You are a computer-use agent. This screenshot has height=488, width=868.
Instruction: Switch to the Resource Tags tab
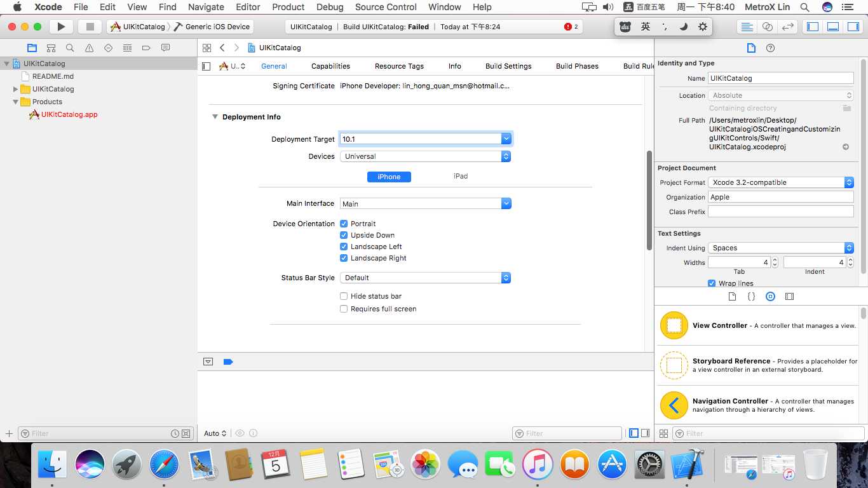pyautogui.click(x=399, y=66)
